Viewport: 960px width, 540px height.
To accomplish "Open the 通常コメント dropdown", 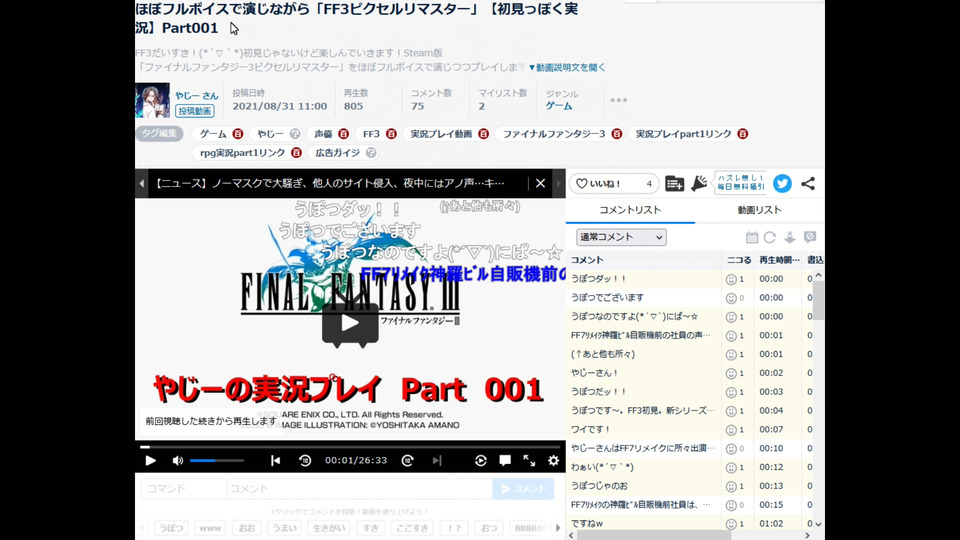I will pos(621,237).
